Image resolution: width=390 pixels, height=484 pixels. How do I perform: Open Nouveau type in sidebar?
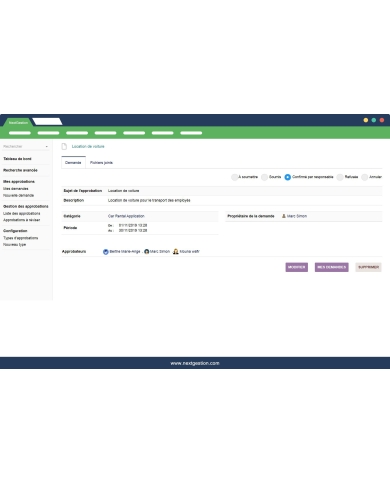click(x=15, y=244)
